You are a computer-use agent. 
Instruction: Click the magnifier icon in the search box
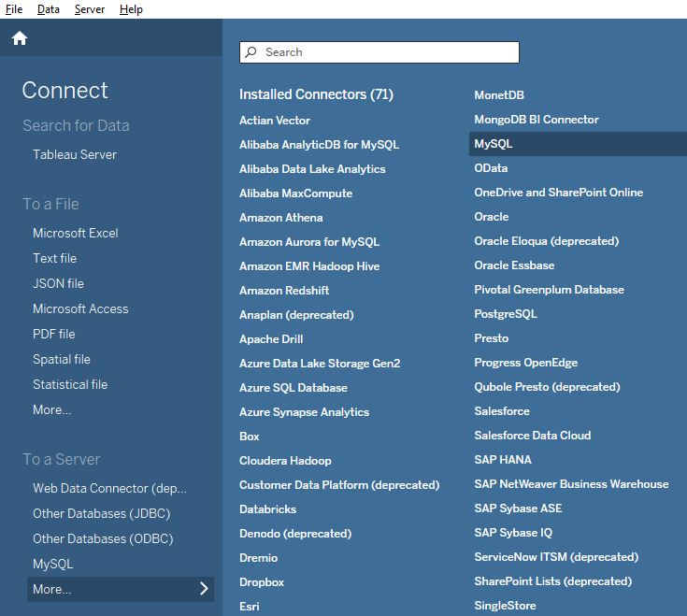tap(250, 52)
